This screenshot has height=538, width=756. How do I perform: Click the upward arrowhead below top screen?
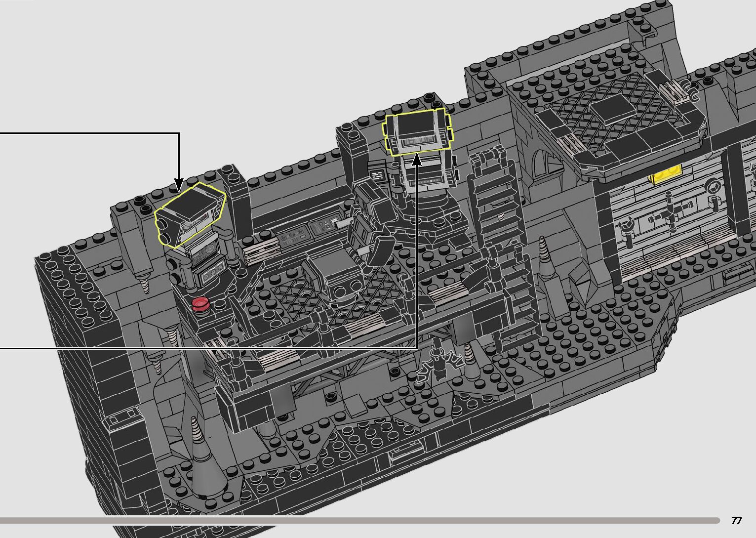(417, 160)
